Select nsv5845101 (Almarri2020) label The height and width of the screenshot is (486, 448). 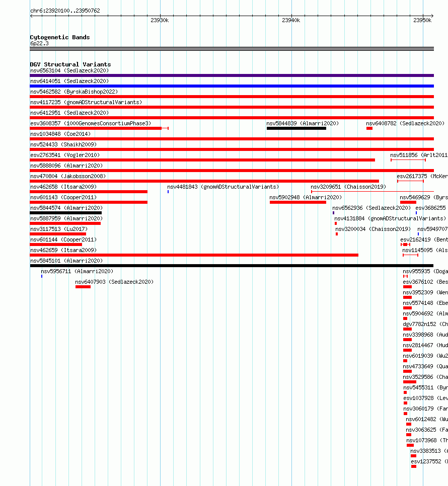[66, 261]
